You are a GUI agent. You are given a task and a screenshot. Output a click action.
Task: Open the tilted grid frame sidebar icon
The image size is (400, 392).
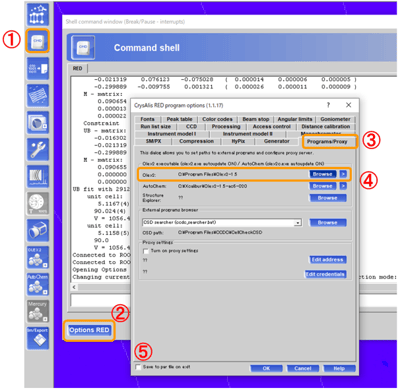(38, 96)
